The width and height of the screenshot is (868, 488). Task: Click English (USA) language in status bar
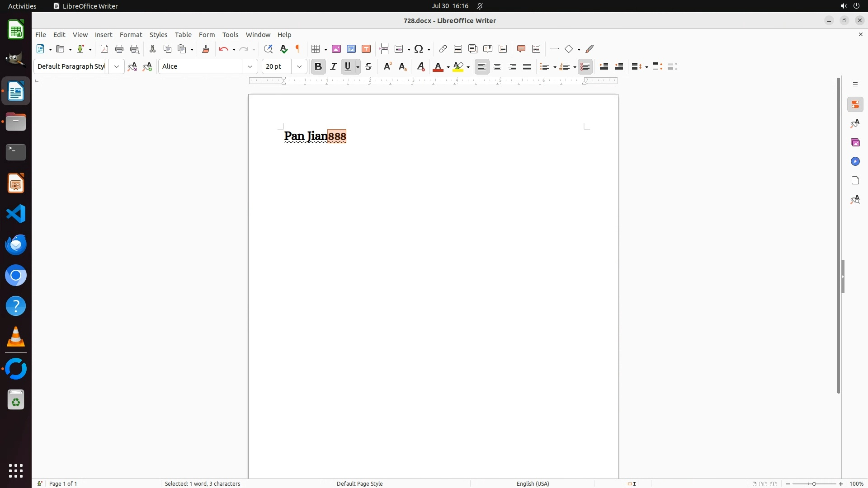click(533, 483)
